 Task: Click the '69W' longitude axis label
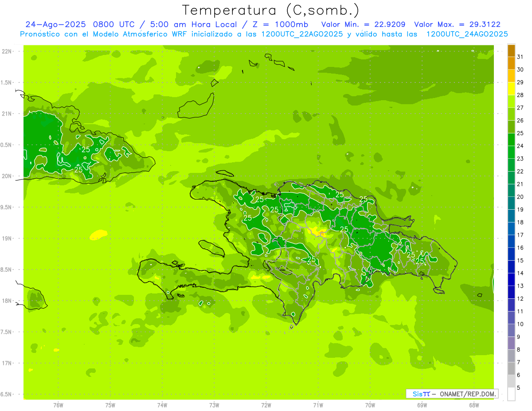422,405
